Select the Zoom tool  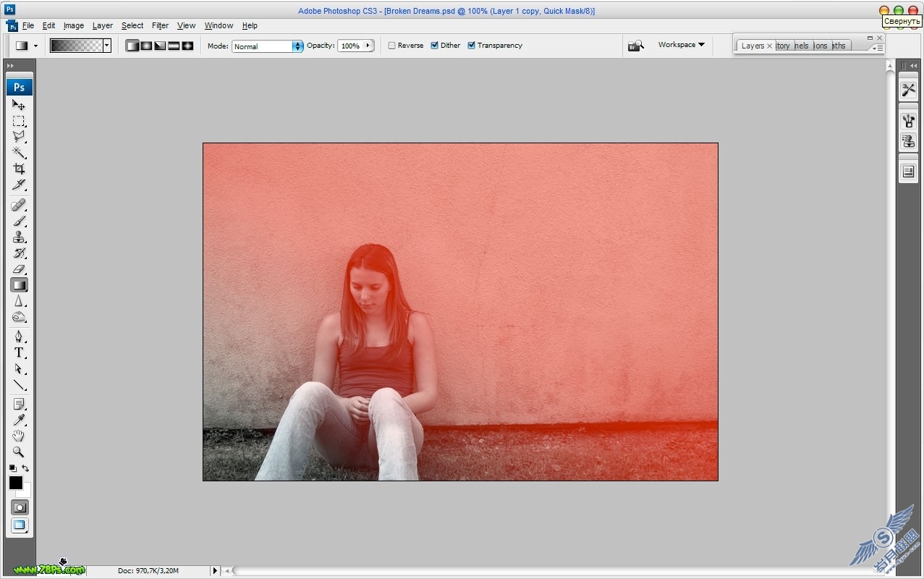(x=19, y=452)
